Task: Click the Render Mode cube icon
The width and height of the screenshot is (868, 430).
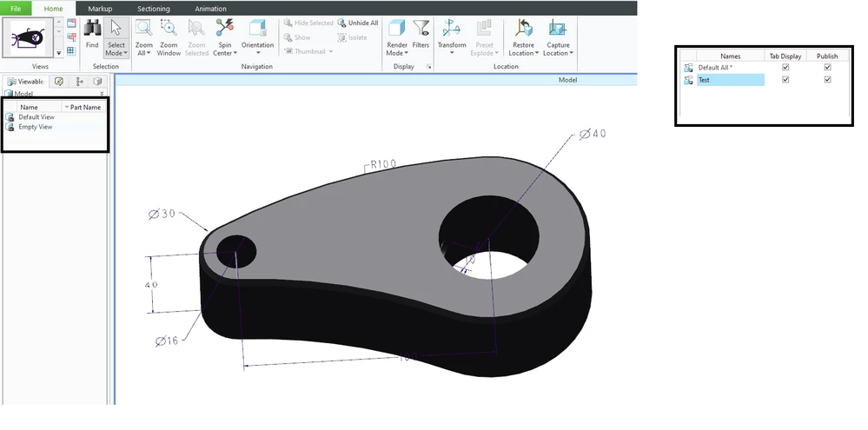Action: [x=397, y=28]
